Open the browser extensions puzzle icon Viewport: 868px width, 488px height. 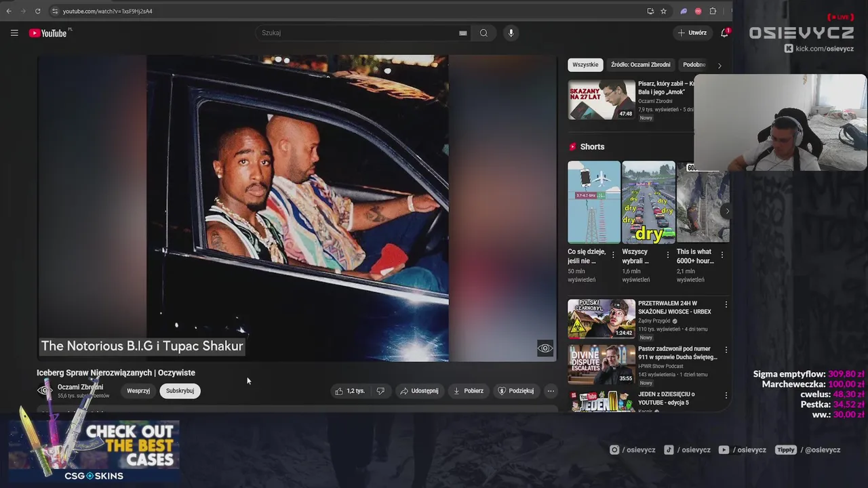pos(713,11)
